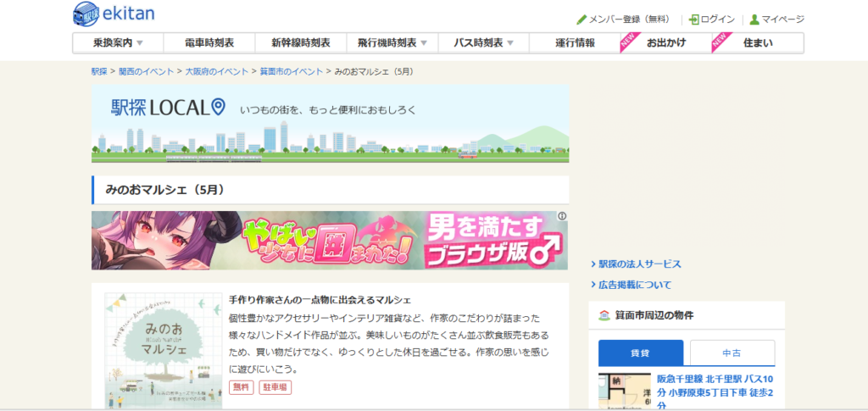The width and height of the screenshot is (868, 411).
Task: Click the pencil icon for member registration
Action: [x=581, y=19]
